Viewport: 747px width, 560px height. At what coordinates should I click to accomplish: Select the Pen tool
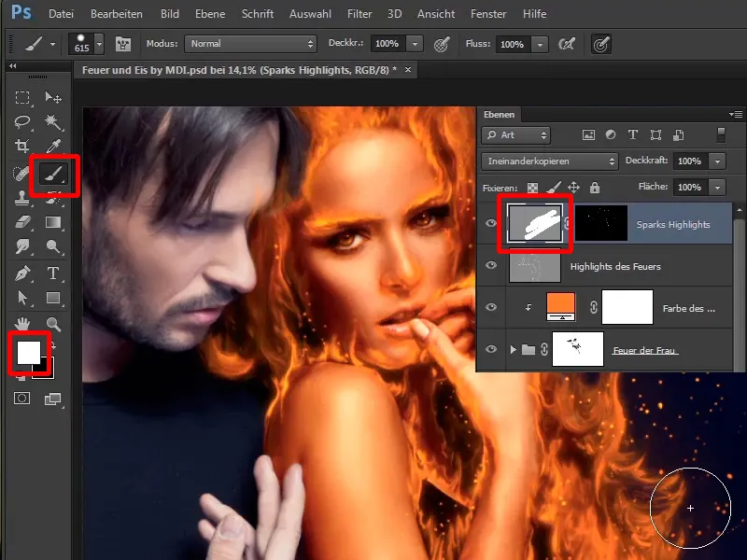(22, 273)
